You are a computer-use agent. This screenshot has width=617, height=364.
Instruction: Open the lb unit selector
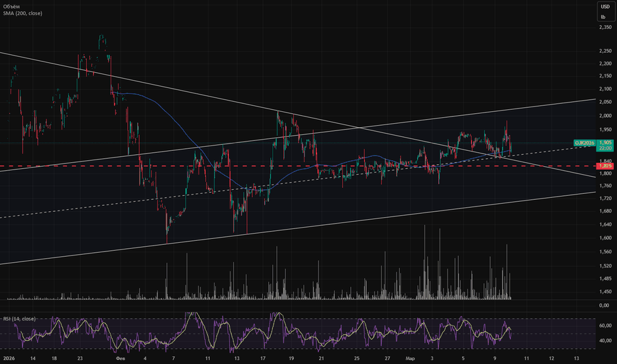pos(603,17)
